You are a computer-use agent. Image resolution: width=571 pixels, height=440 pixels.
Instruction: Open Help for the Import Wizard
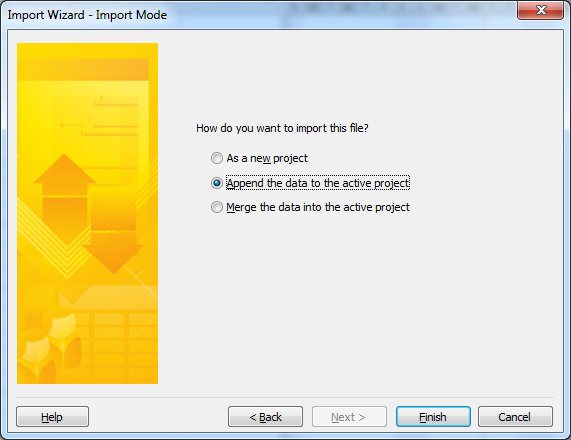52,417
